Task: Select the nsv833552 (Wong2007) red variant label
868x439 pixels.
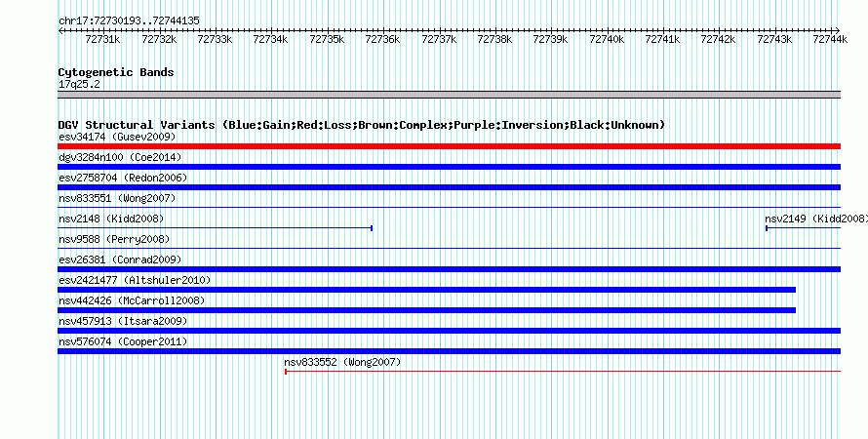Action: pos(342,363)
